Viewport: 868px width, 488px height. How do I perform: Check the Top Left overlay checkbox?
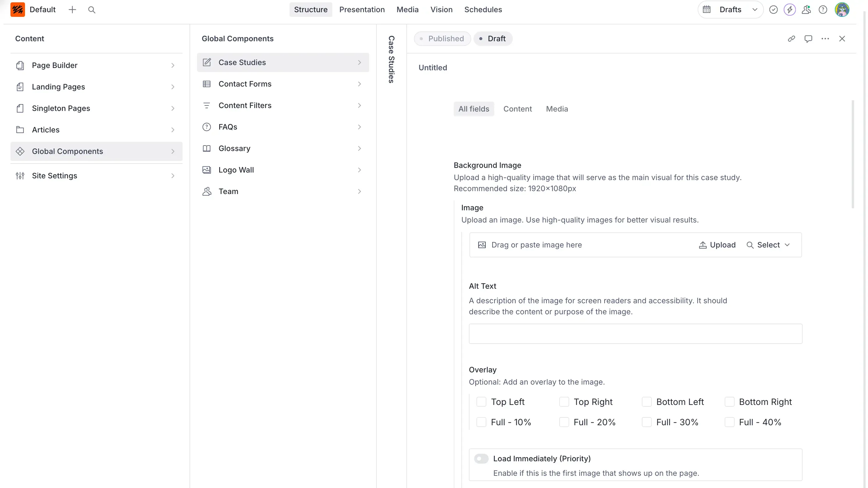coord(481,402)
